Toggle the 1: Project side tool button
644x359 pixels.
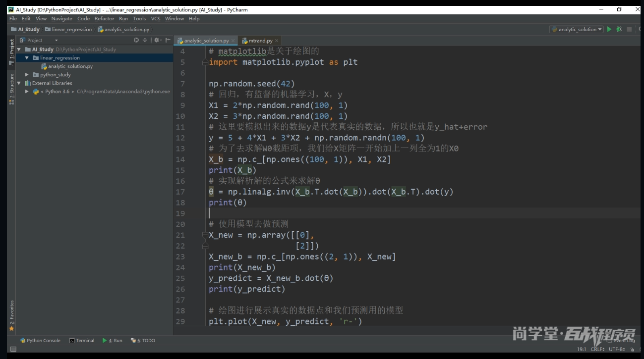click(11, 52)
